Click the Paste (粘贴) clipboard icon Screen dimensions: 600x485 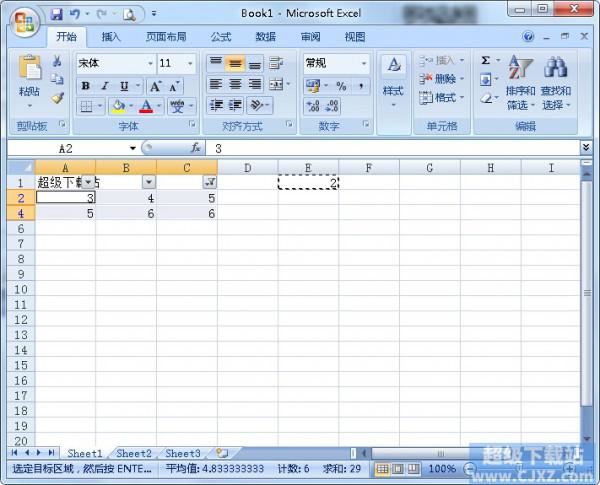(29, 72)
